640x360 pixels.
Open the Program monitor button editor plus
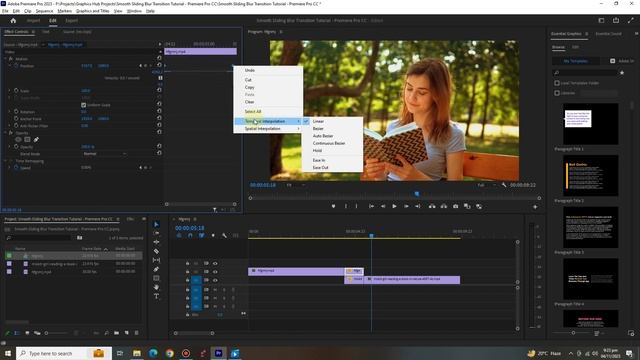[x=535, y=207]
